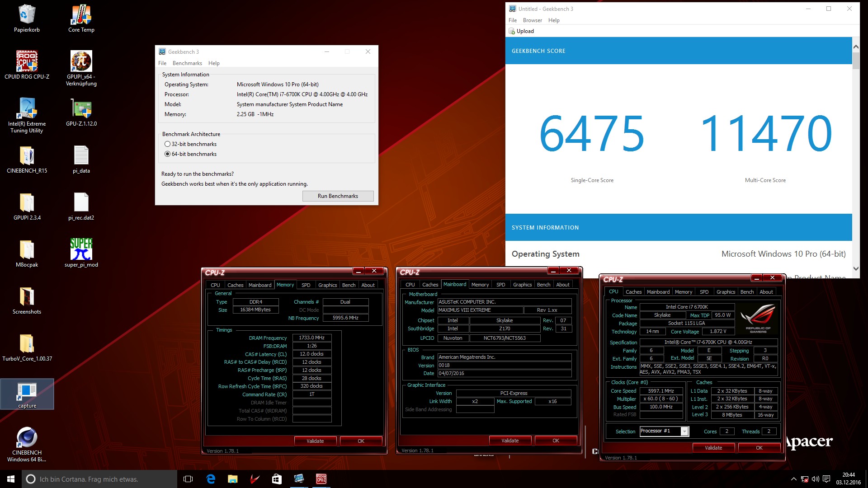The width and height of the screenshot is (868, 488).
Task: Switch to ROG CPU-Z taskbar item
Action: pyautogui.click(x=321, y=479)
